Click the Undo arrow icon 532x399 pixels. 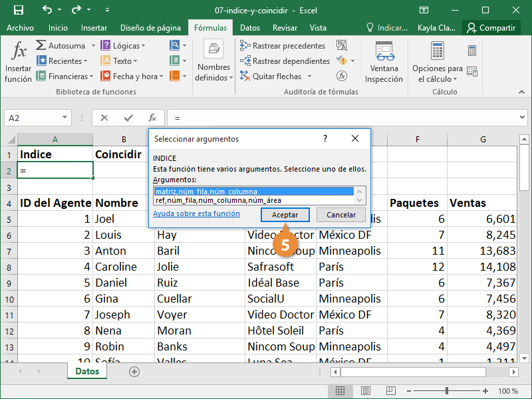47,10
